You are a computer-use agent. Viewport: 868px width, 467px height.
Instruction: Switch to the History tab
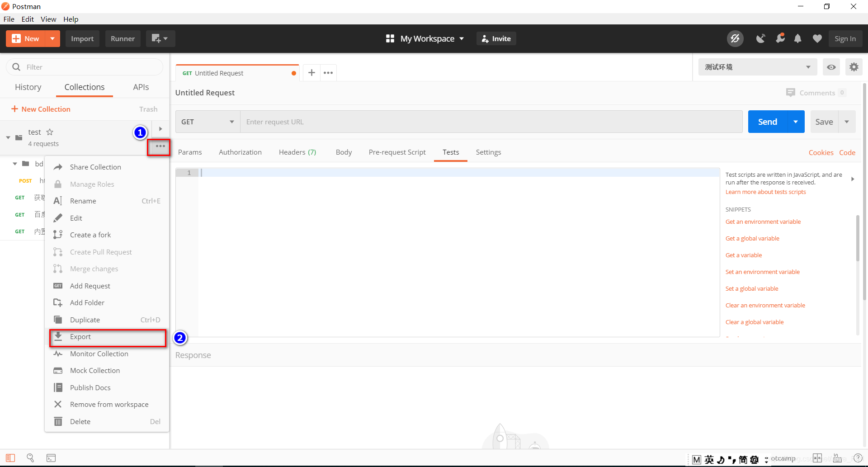tap(28, 87)
